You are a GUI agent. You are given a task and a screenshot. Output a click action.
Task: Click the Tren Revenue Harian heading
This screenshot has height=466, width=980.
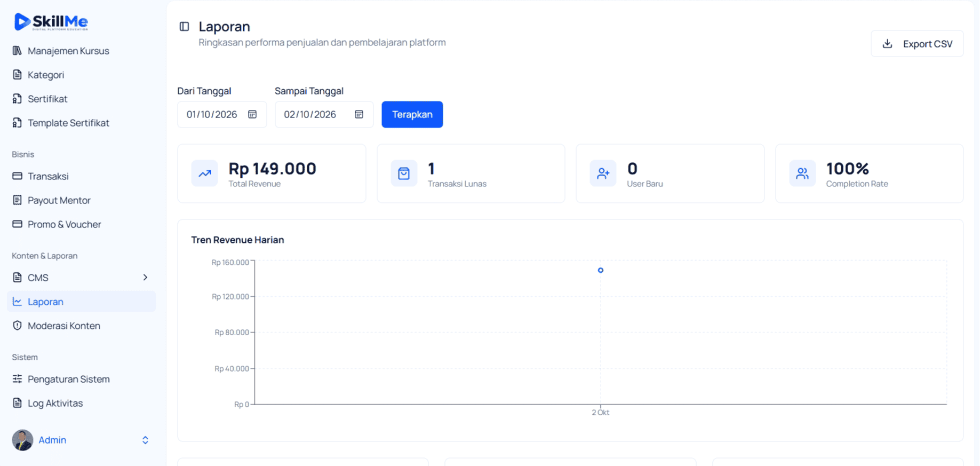[237, 240]
